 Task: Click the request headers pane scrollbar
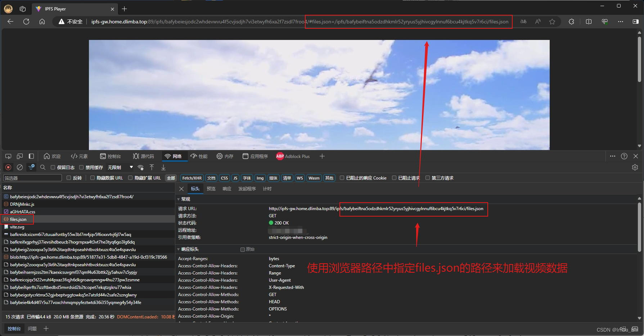(639, 227)
